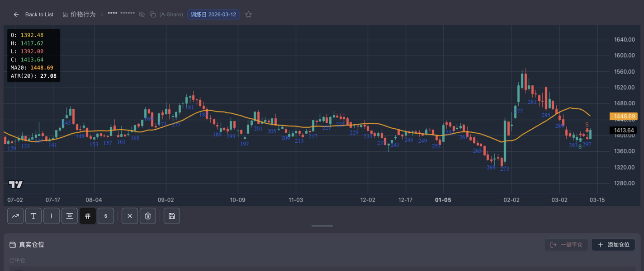The height and width of the screenshot is (271, 644).
Task: Copy the stock code with the copy icon
Action: [x=152, y=14]
